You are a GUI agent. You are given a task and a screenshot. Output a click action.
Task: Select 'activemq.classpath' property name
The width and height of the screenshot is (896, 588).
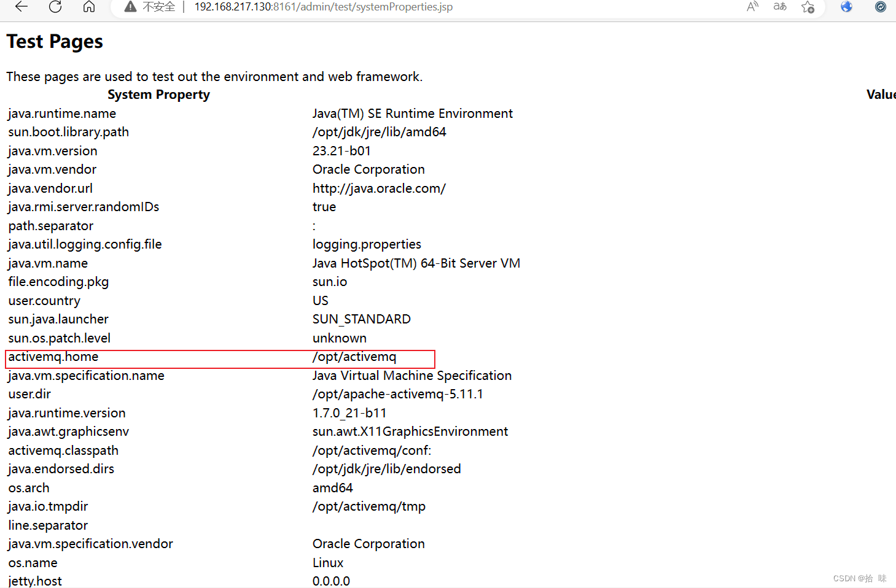tap(63, 451)
